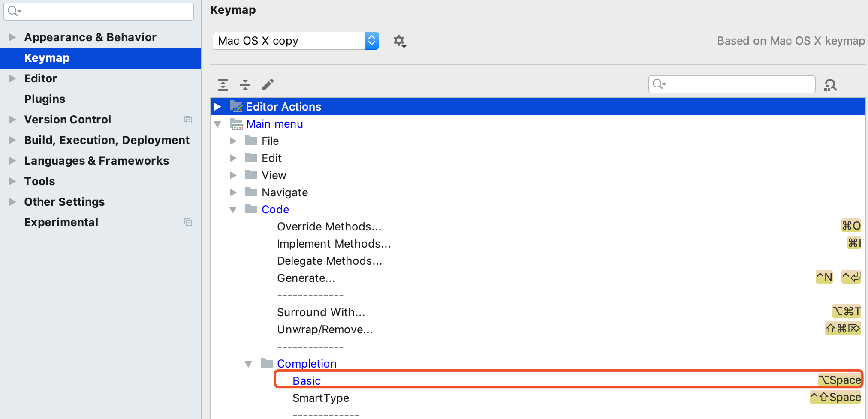Screen dimensions: 868x419
Task: Select the Override Methods... action
Action: coord(329,227)
